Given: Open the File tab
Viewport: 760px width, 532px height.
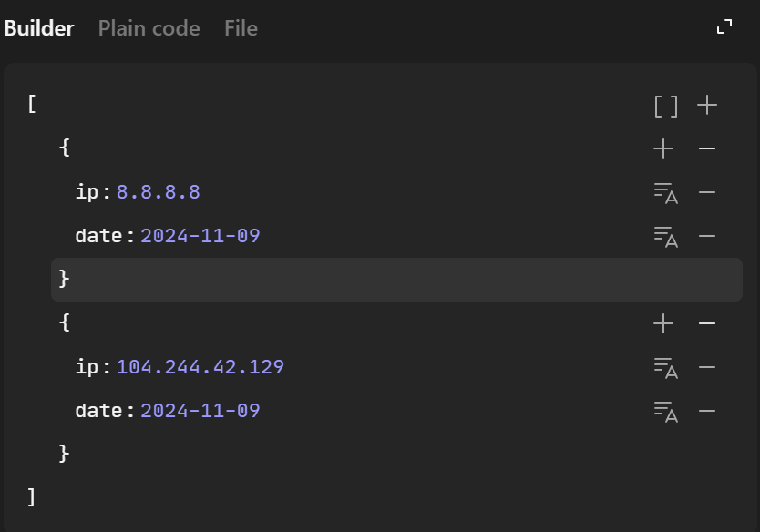Looking at the screenshot, I should (241, 28).
